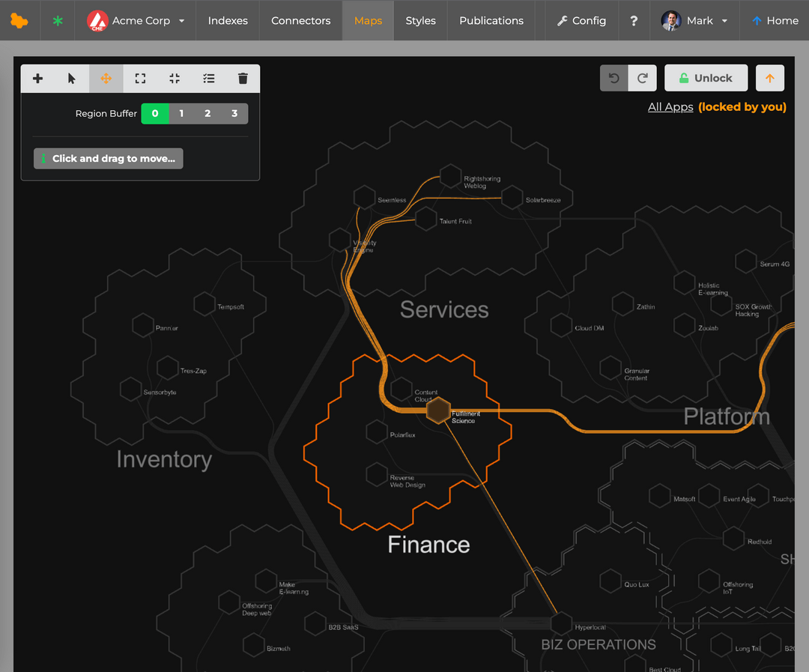Select the expand region tool
Image resolution: width=809 pixels, height=672 pixels.
[x=139, y=78]
